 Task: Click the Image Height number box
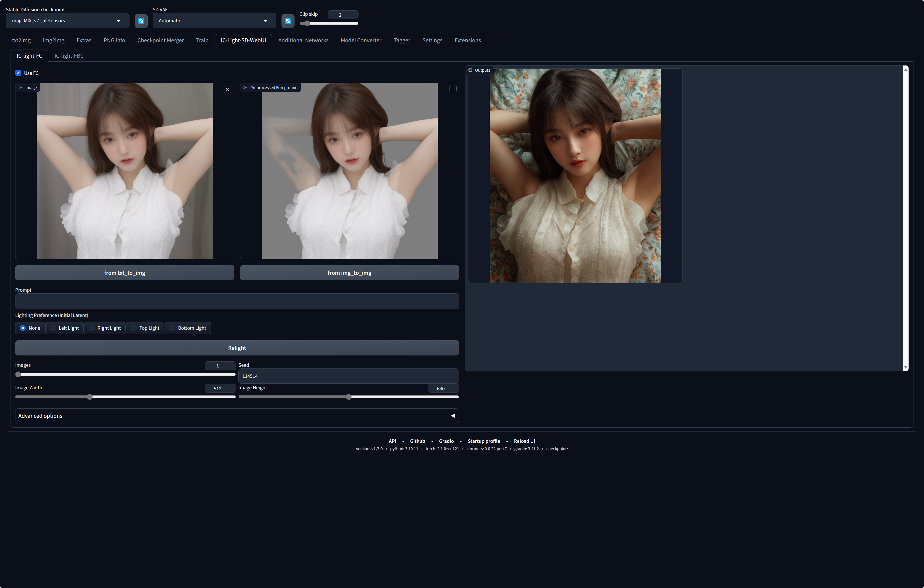tap(443, 388)
